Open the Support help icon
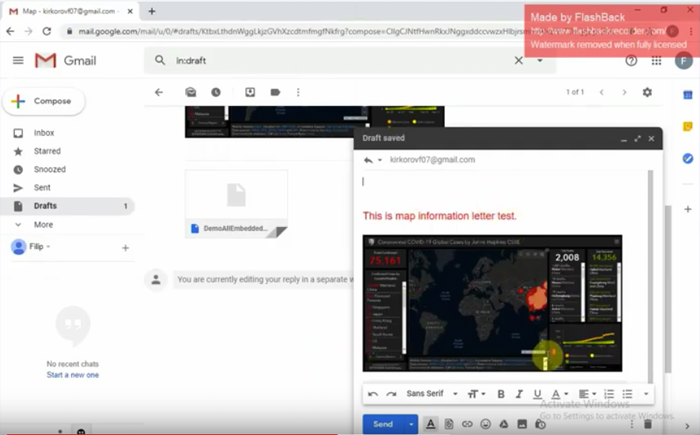The height and width of the screenshot is (435, 700). [631, 60]
